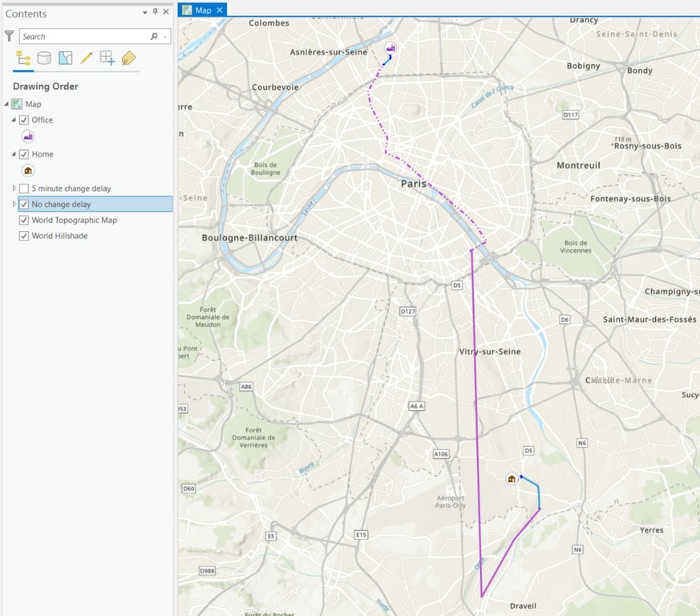Viewport: 700px width, 616px height.
Task: Click the Drawing Order heading
Action: pyautogui.click(x=46, y=86)
